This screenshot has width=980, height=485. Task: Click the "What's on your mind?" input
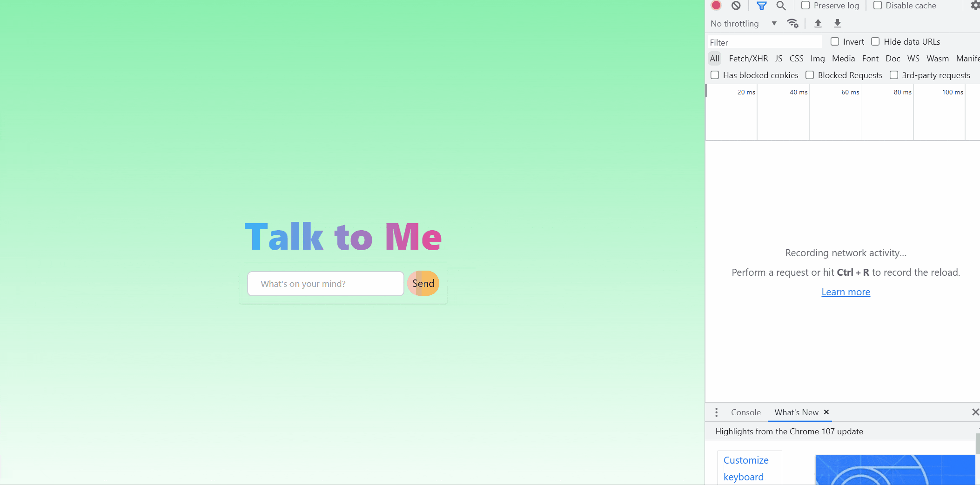(x=325, y=284)
